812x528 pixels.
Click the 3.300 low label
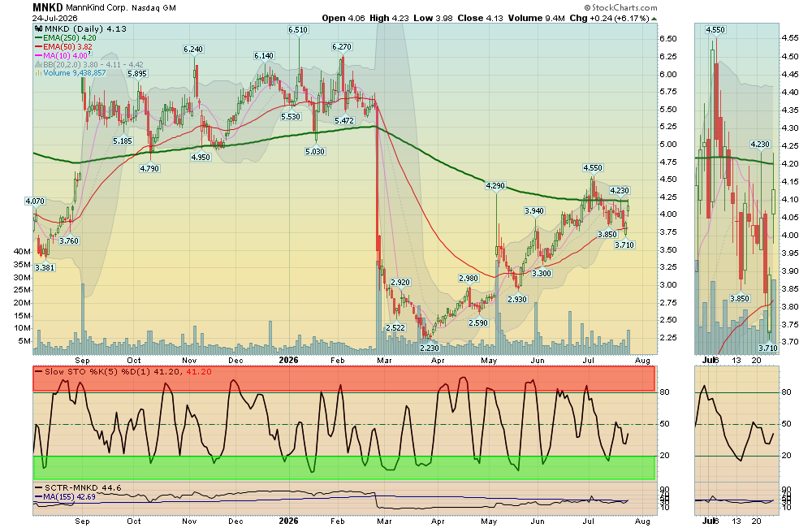coord(542,273)
